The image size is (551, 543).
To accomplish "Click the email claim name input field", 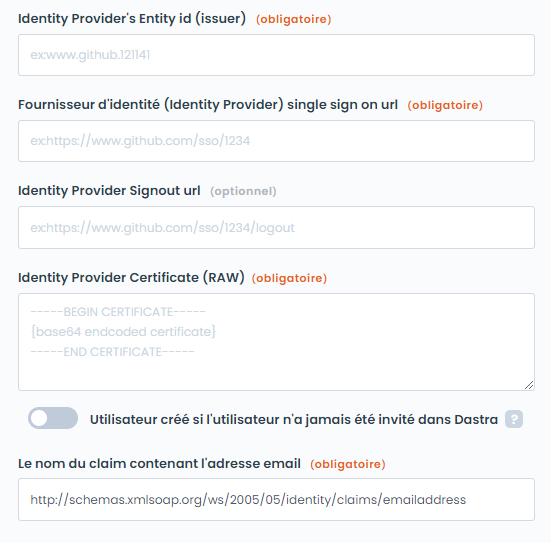I will [277, 499].
